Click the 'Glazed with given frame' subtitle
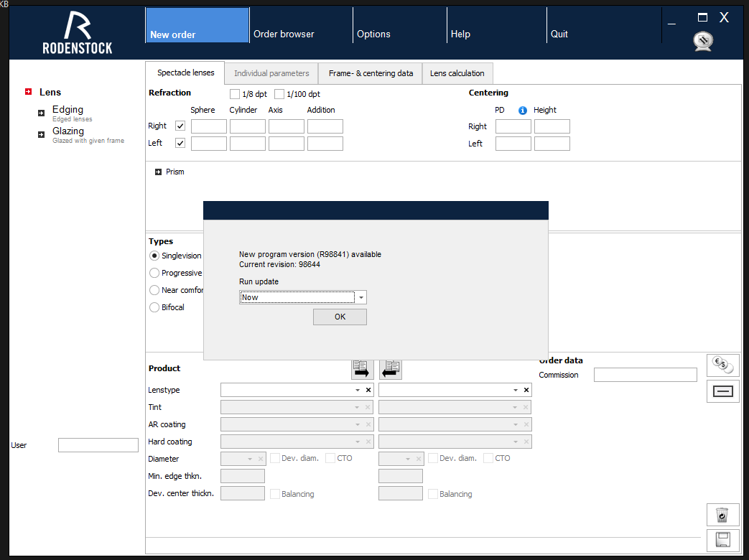Viewport: 749px width, 560px height. pyautogui.click(x=88, y=141)
